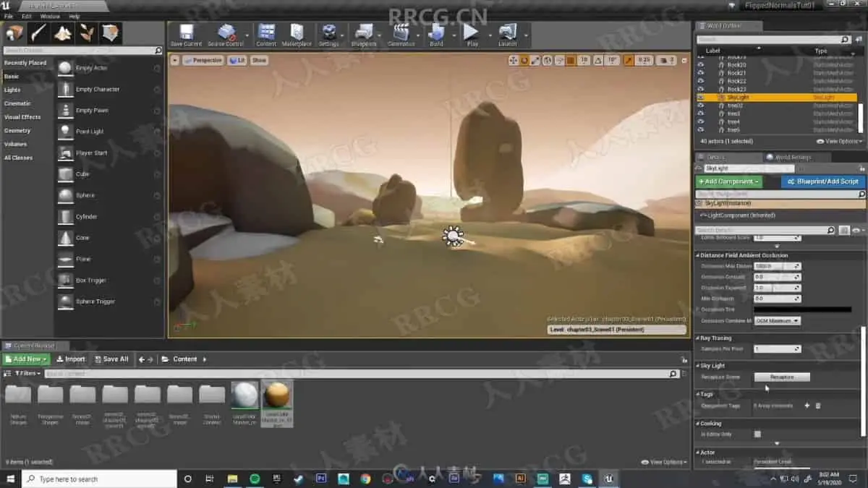Screen dimensions: 868x488
Task: Click the Recapture button
Action: (782, 377)
